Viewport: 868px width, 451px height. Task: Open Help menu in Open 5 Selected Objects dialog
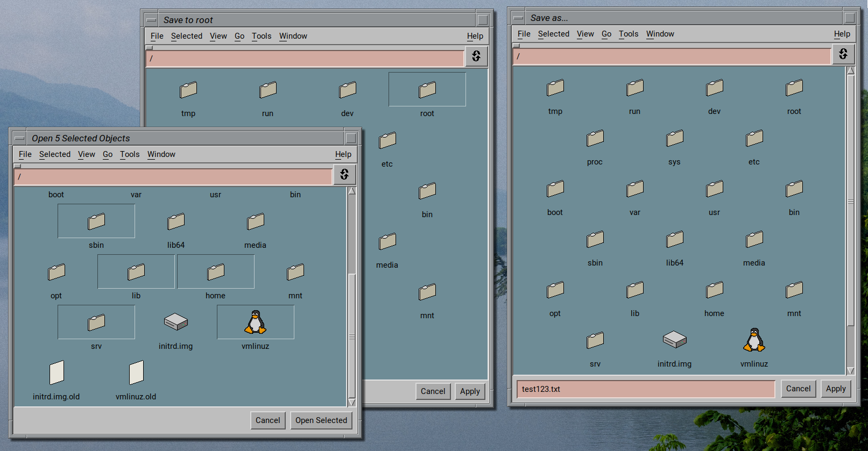[343, 154]
